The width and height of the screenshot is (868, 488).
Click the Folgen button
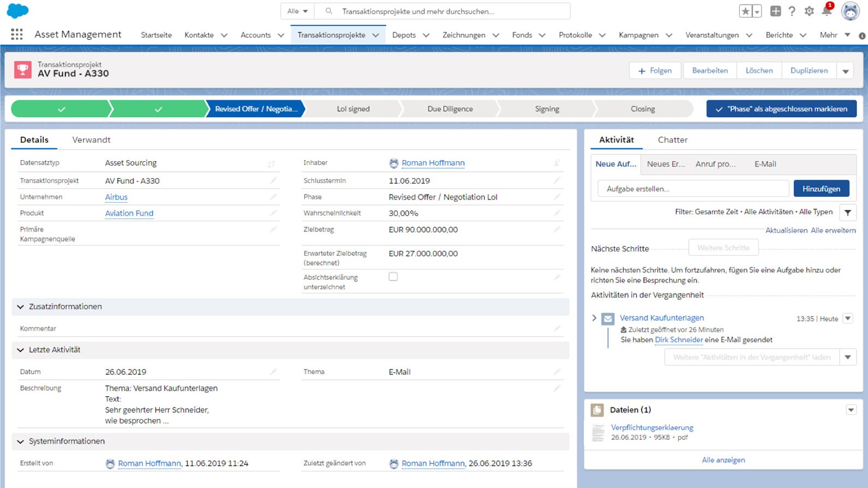pos(655,71)
